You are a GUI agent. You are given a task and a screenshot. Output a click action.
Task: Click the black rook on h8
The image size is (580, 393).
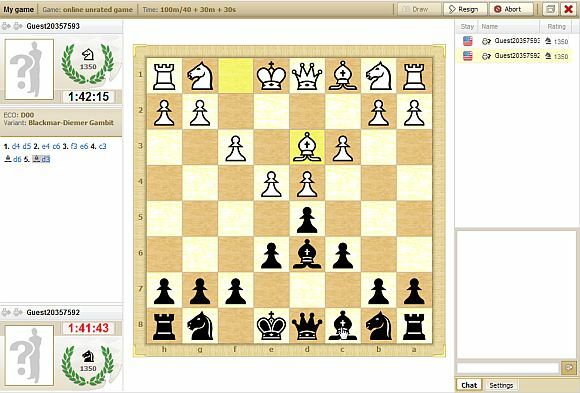(x=164, y=326)
